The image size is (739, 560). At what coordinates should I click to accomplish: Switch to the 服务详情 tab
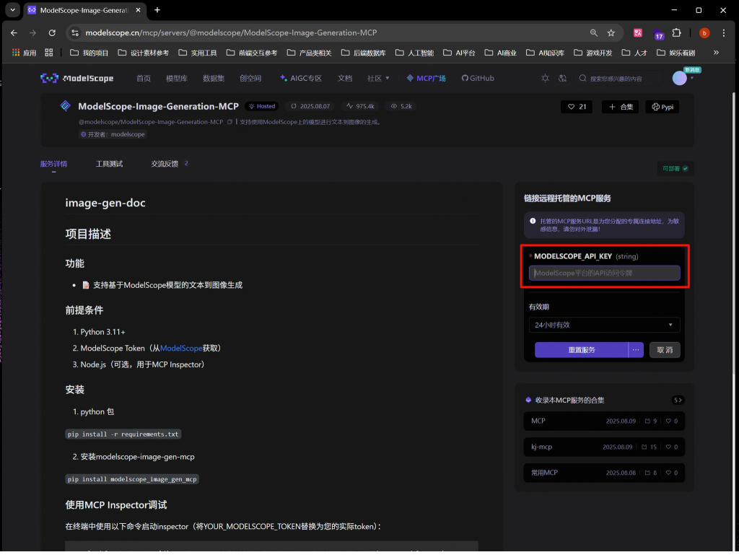(53, 164)
